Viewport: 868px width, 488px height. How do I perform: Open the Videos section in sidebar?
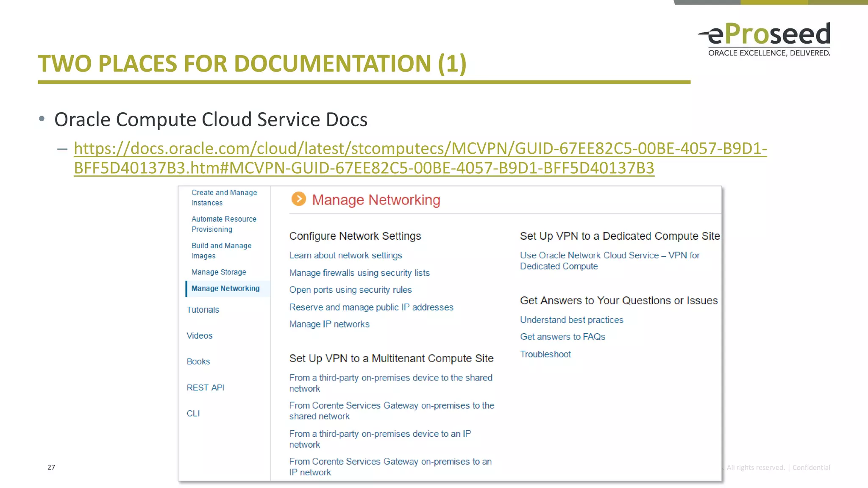[x=199, y=335]
